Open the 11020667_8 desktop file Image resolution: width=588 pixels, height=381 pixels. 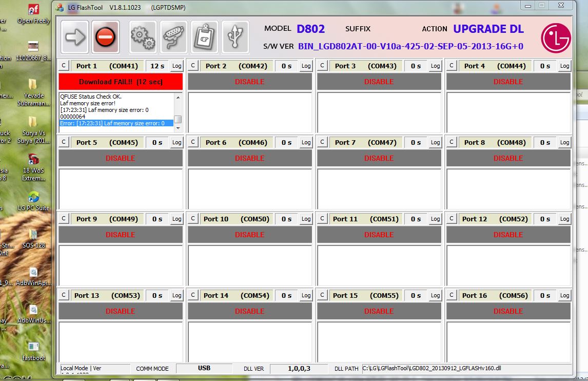[33, 51]
